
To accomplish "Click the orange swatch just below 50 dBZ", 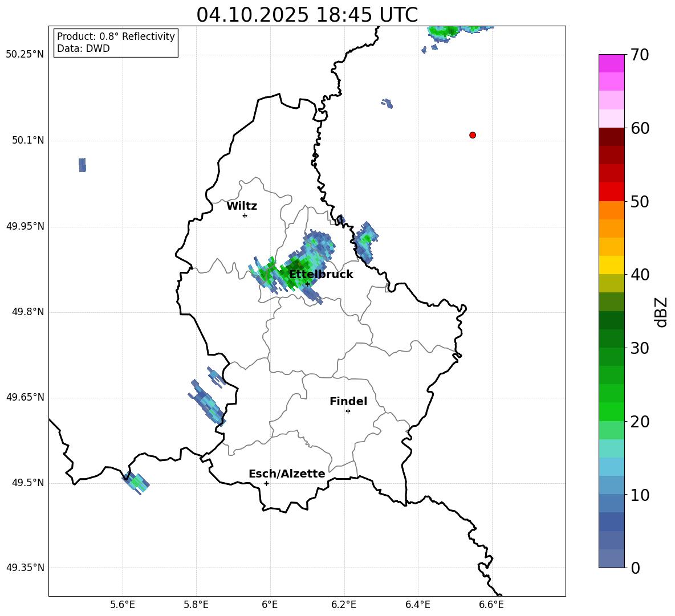I will (612, 210).
